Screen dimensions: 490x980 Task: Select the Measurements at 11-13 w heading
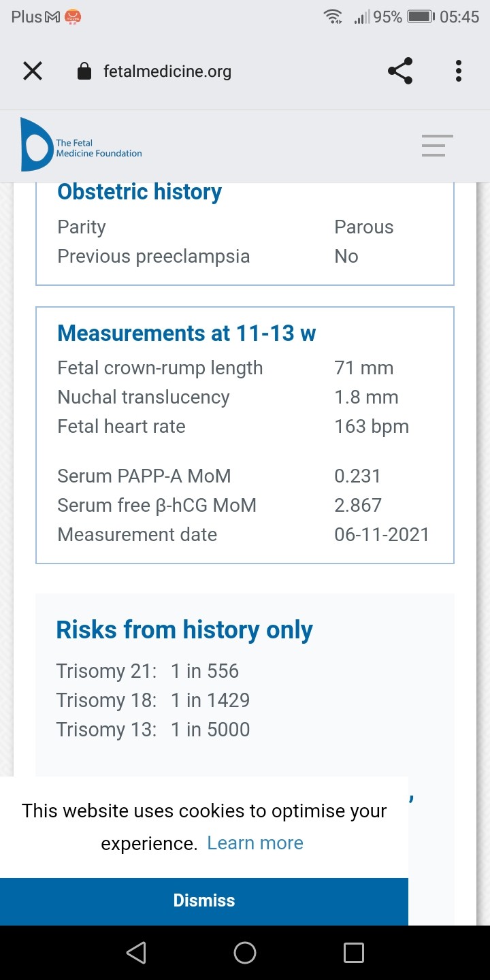(186, 333)
